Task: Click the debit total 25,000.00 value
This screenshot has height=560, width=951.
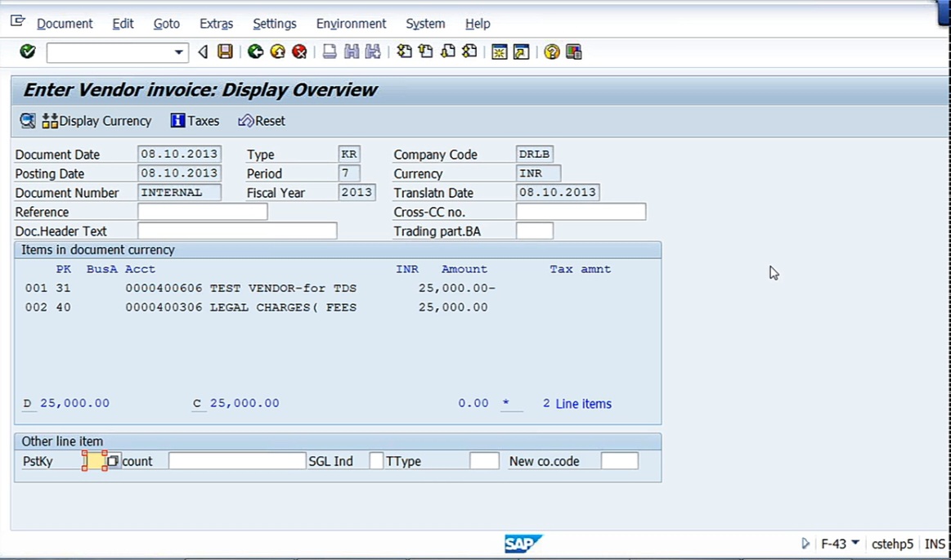Action: coord(74,403)
